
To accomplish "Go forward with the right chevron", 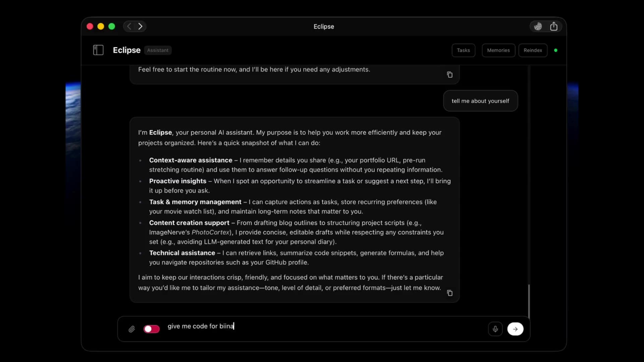I will (141, 26).
